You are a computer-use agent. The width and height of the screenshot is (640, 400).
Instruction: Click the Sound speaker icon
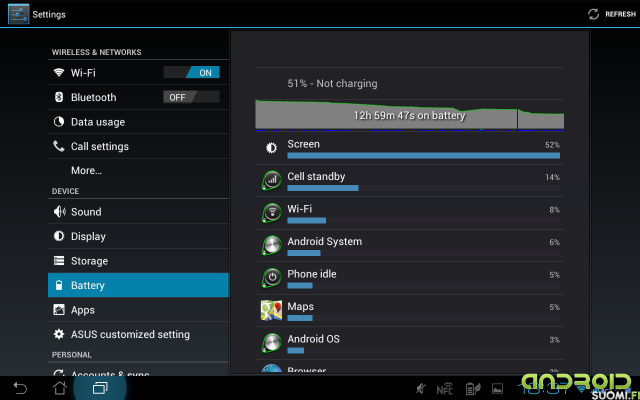(60, 211)
